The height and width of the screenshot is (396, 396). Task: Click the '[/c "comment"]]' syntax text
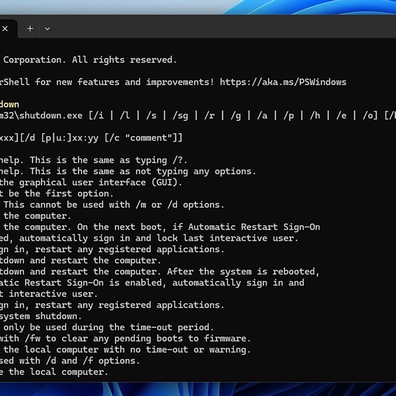pos(143,138)
